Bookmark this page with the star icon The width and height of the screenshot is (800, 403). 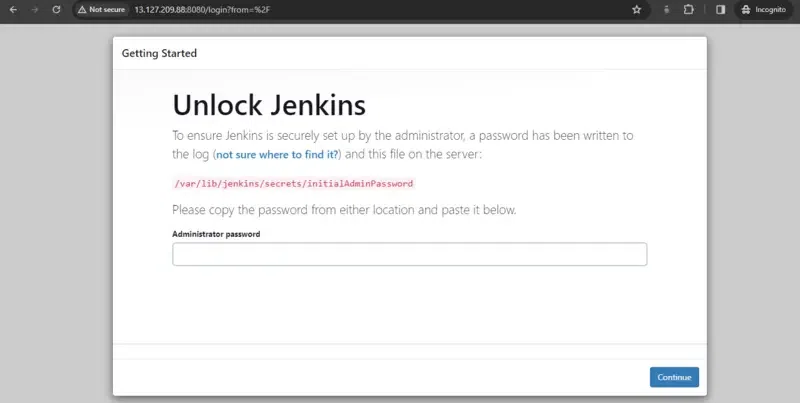pos(636,9)
